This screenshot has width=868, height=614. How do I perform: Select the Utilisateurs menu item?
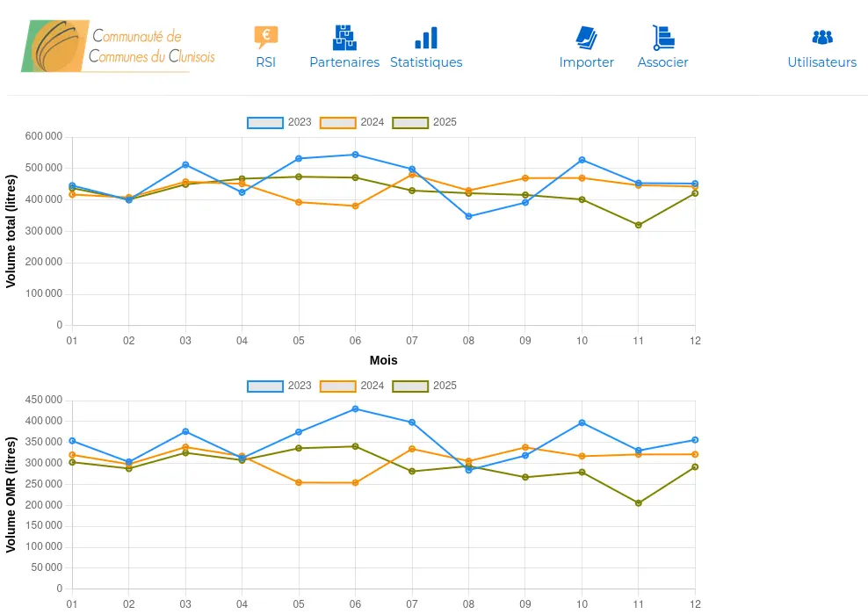coord(821,61)
